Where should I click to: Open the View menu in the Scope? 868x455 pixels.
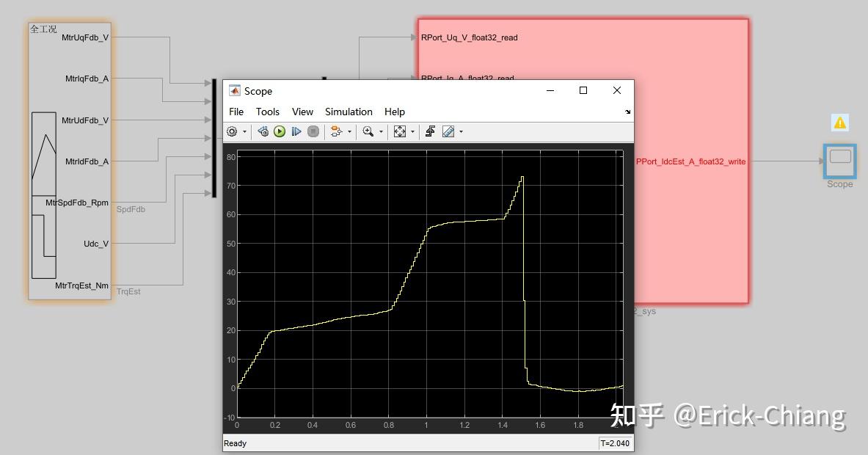pos(302,112)
